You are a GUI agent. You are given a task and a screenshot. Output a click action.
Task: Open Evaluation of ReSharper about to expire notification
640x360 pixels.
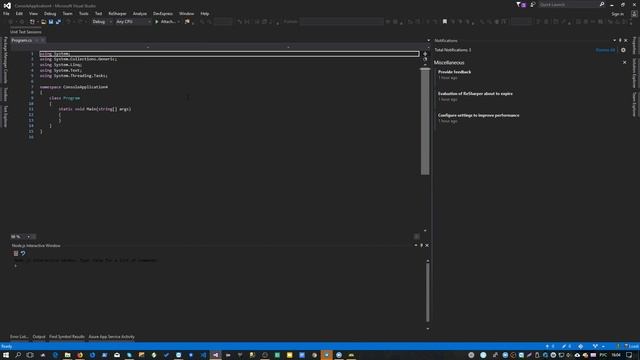click(x=476, y=93)
